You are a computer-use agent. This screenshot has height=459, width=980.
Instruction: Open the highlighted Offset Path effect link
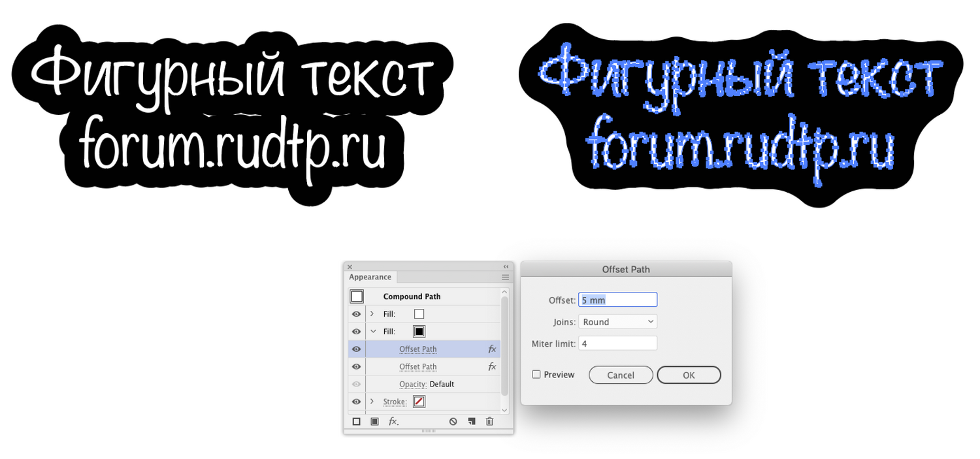418,349
